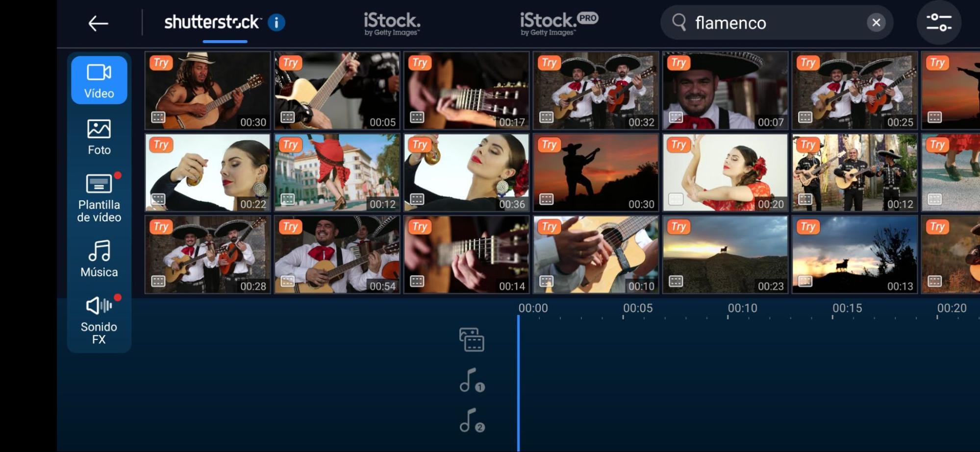Click the 00:15 timeline ruler mark
The height and width of the screenshot is (452, 980).
pos(847,308)
